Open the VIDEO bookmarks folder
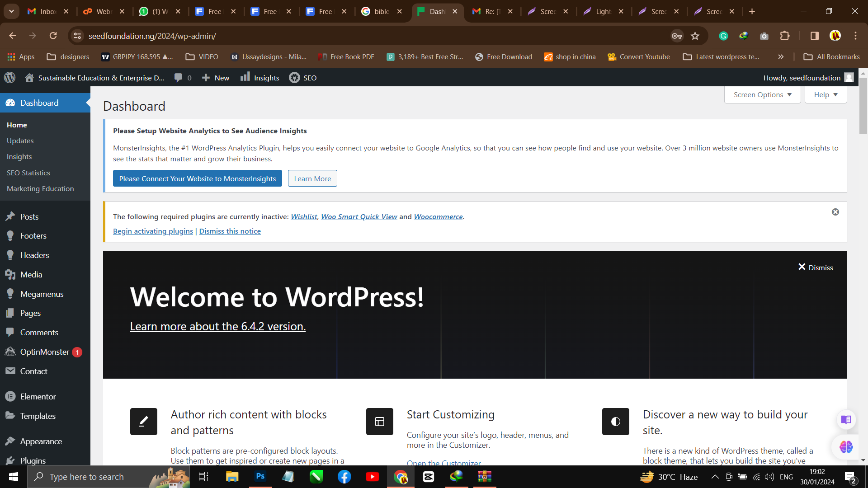Screen dimensions: 868x488 [x=202, y=57]
